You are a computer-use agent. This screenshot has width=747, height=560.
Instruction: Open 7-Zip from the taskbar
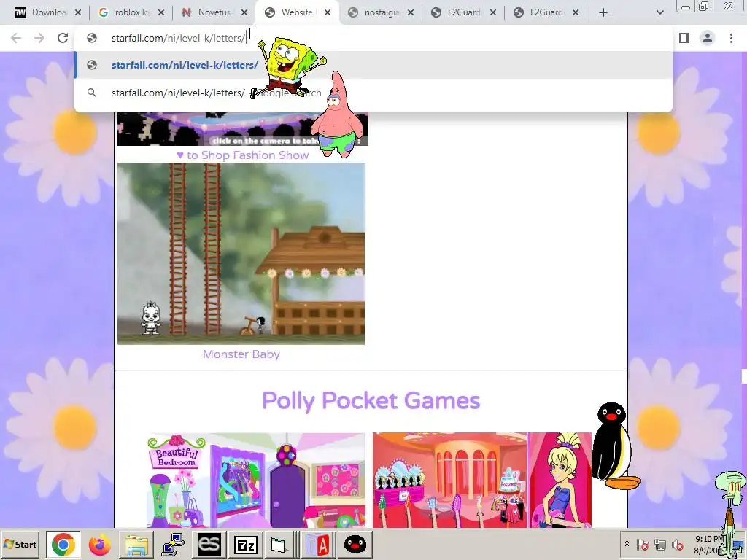point(246,544)
